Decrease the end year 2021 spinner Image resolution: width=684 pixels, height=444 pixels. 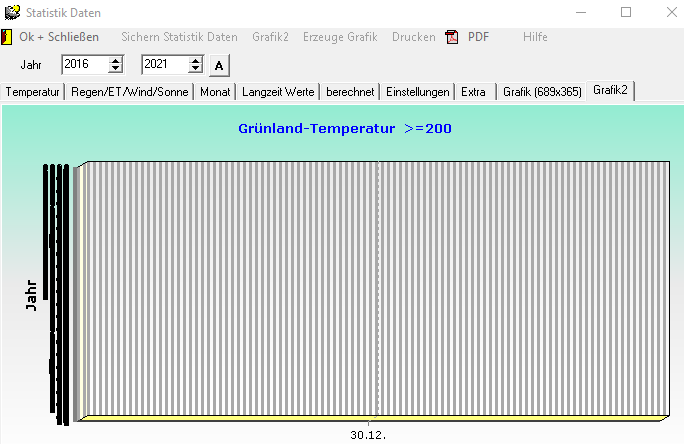(195, 68)
